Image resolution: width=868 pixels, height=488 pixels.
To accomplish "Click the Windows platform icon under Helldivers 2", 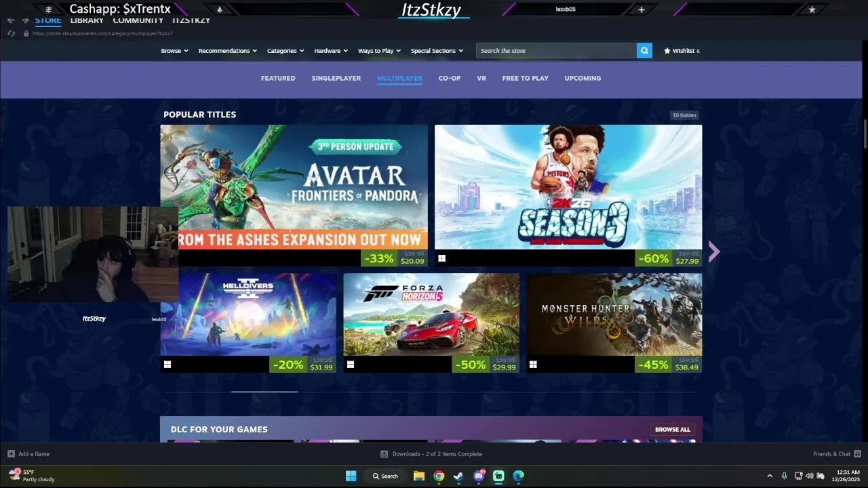I will [x=167, y=365].
